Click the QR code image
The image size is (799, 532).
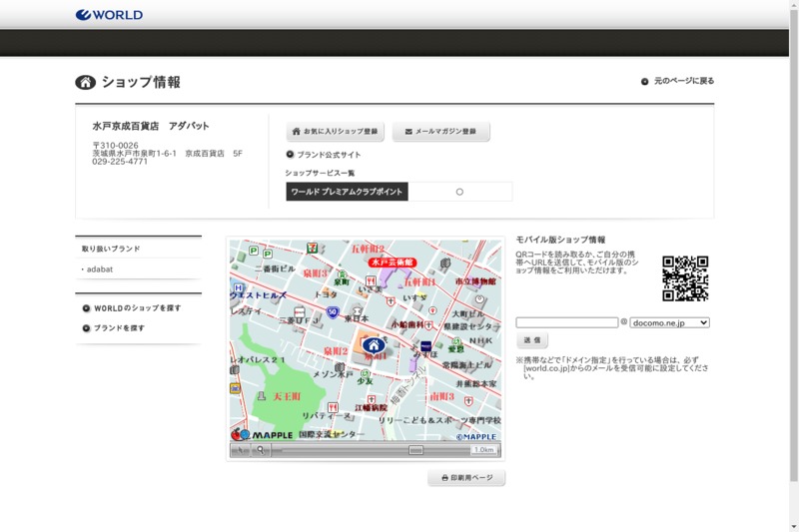[685, 277]
